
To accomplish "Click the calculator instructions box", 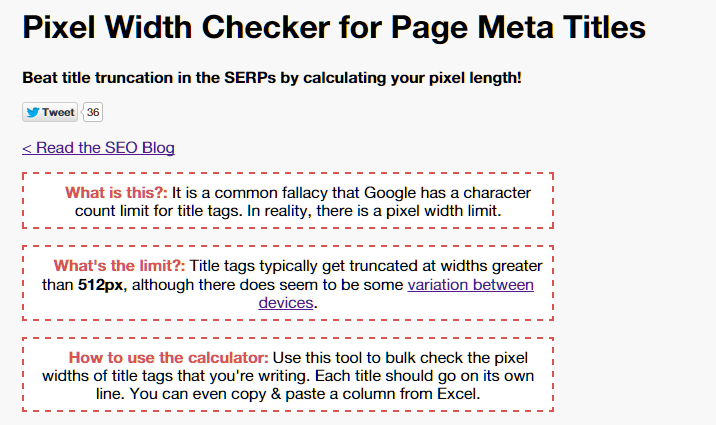I will [x=288, y=375].
